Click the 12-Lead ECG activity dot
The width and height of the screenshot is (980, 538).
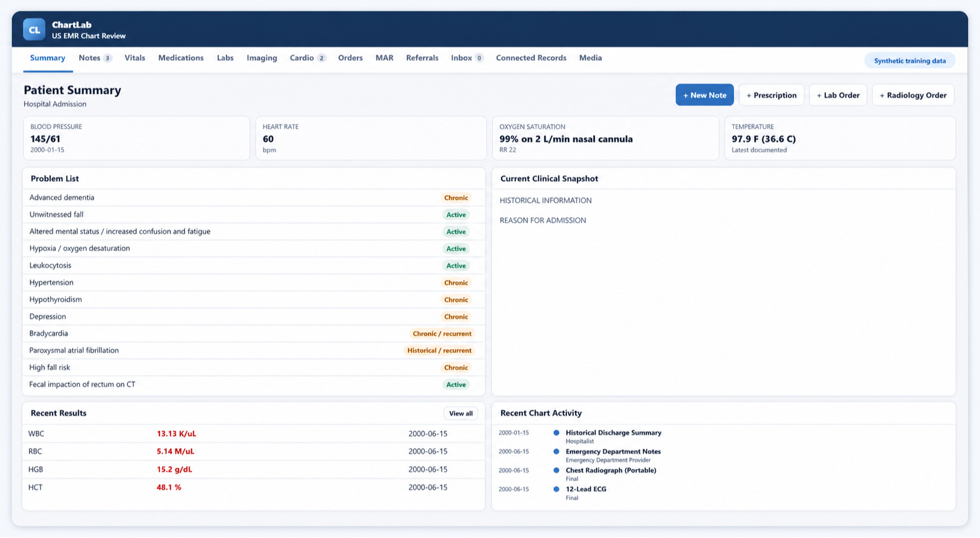(556, 489)
